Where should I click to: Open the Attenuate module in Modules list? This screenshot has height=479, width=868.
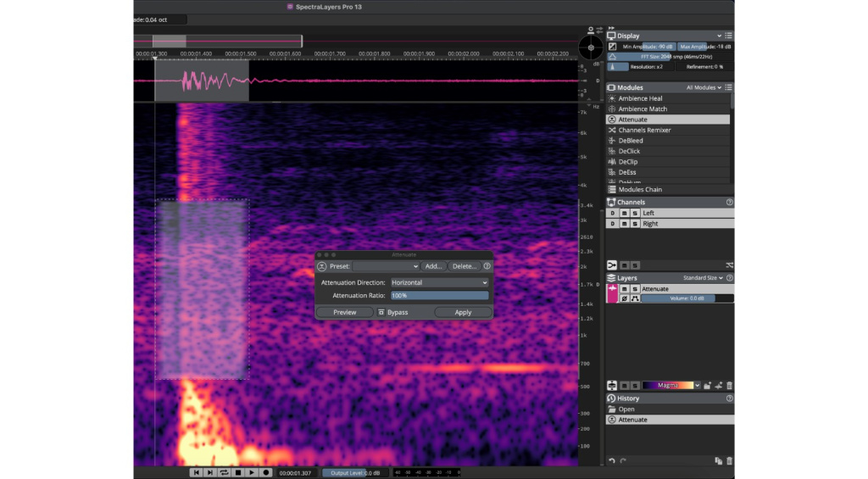pyautogui.click(x=668, y=120)
